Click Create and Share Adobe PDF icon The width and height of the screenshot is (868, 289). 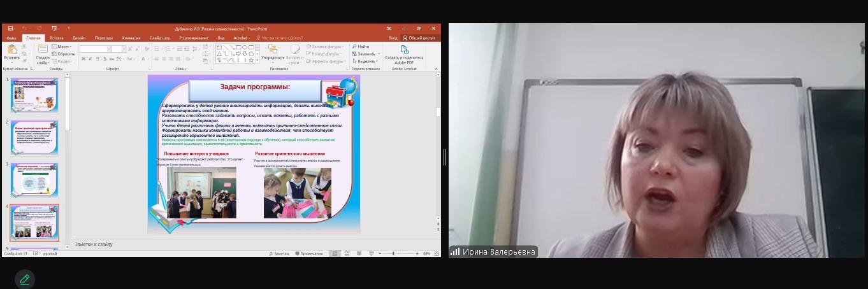pyautogui.click(x=404, y=50)
